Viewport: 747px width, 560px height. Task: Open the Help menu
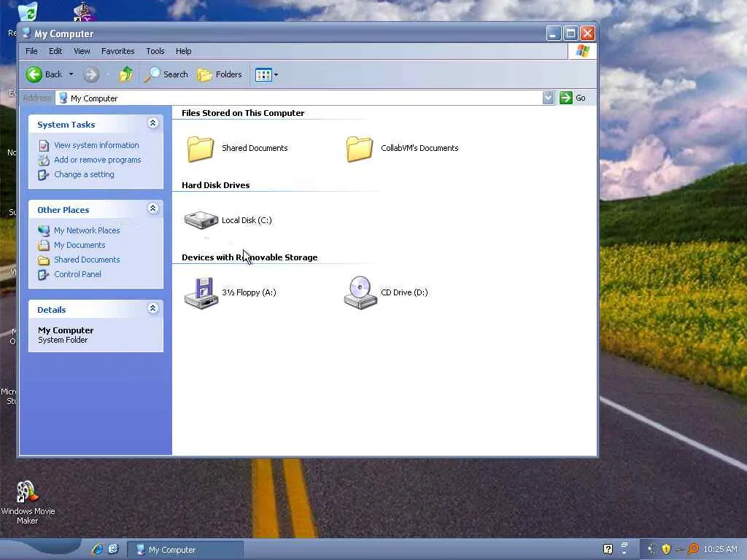[x=183, y=51]
